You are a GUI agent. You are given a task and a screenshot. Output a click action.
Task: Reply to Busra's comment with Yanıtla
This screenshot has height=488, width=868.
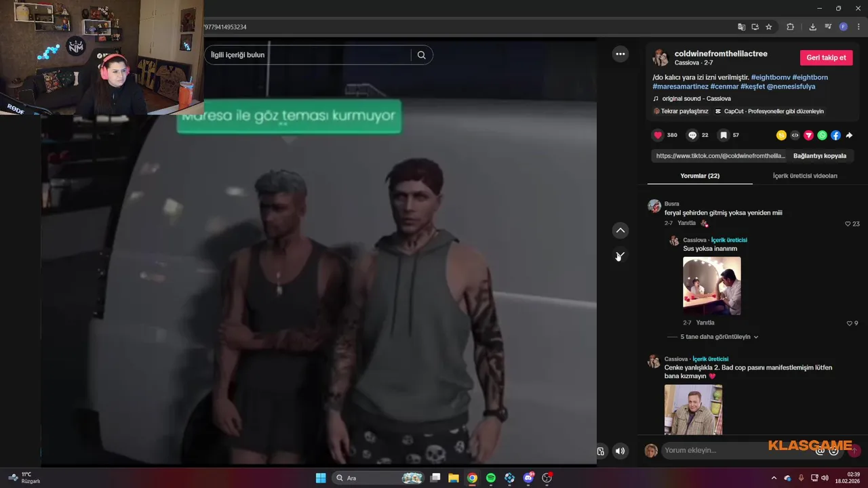click(686, 223)
